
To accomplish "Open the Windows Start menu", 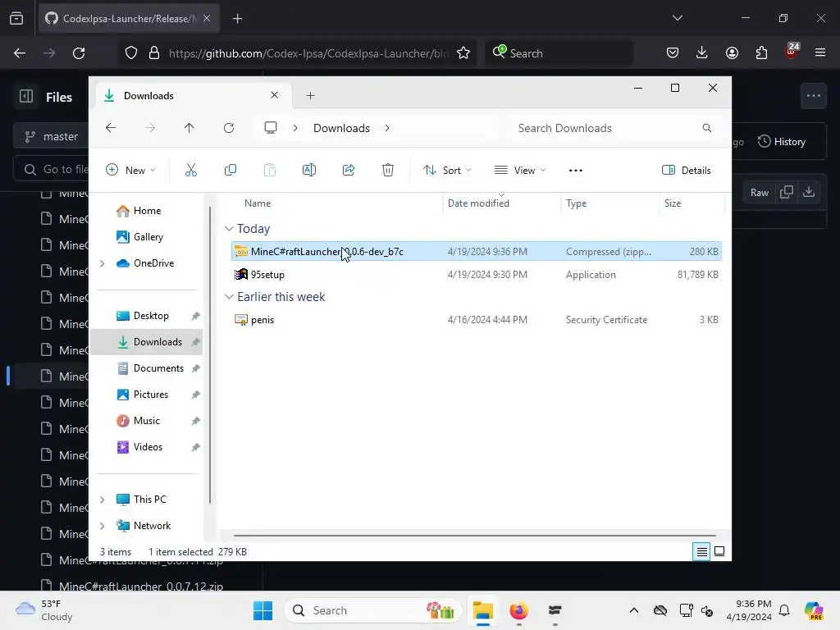I will coord(262,610).
